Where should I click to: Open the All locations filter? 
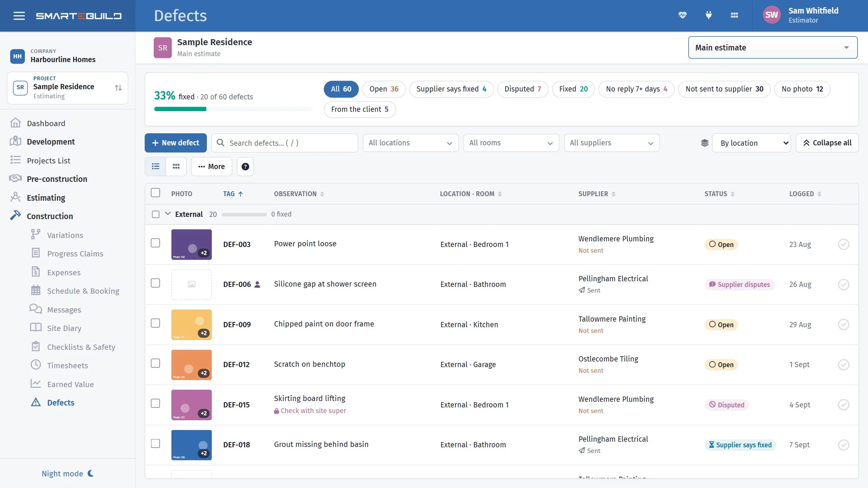pos(411,143)
